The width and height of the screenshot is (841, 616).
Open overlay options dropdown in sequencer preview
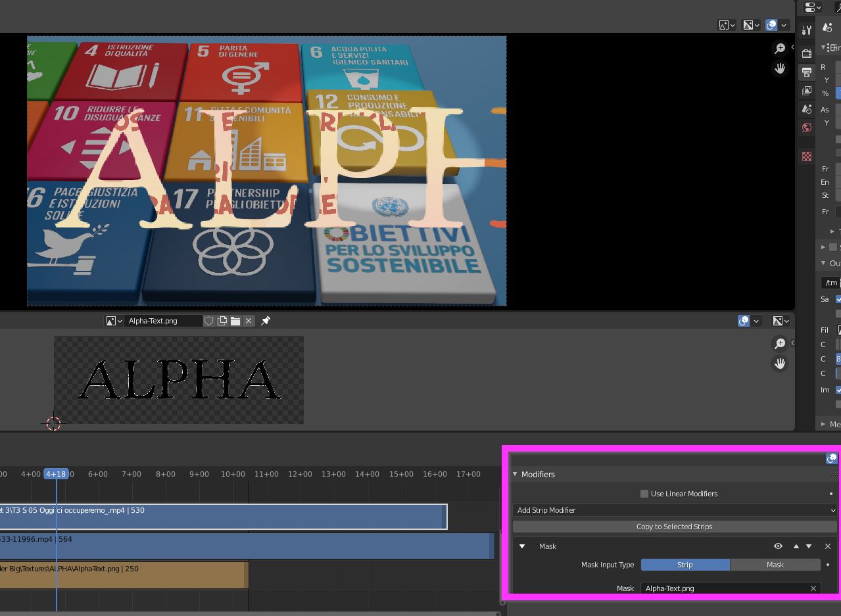784,25
